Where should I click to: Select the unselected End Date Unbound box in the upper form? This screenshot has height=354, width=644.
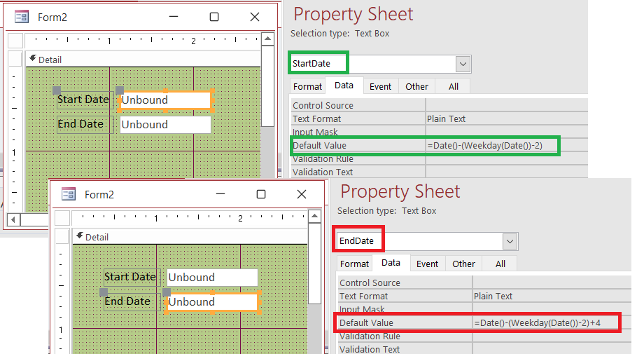click(165, 125)
